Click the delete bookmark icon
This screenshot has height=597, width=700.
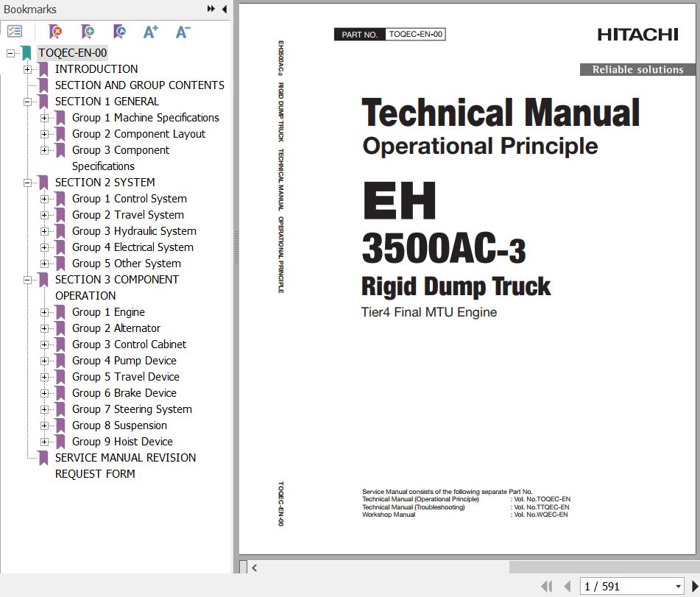tap(55, 31)
